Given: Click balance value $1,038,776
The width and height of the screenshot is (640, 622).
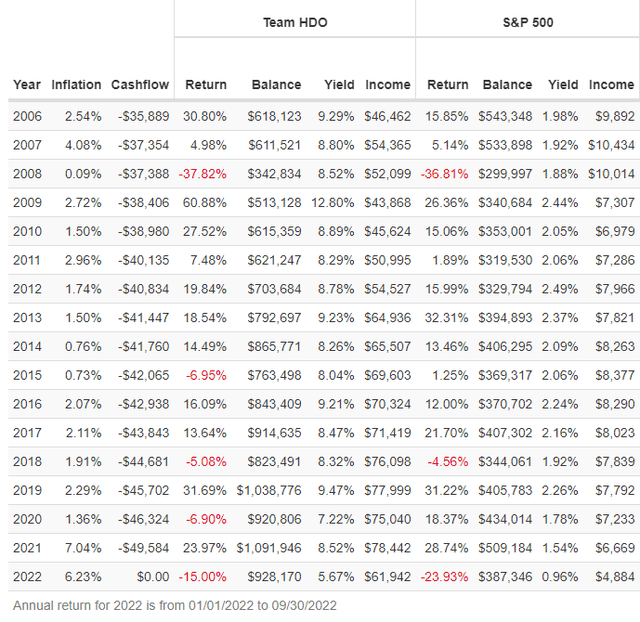Looking at the screenshot, I should click(269, 490).
